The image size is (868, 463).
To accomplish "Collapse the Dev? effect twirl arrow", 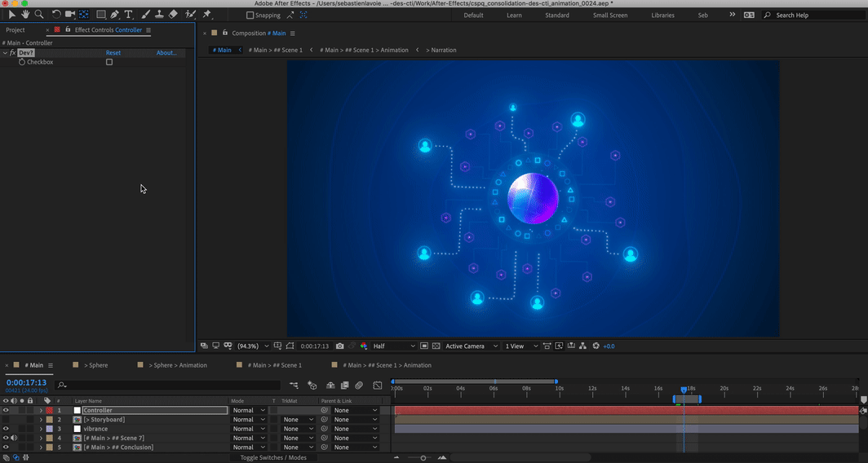I will 5,53.
